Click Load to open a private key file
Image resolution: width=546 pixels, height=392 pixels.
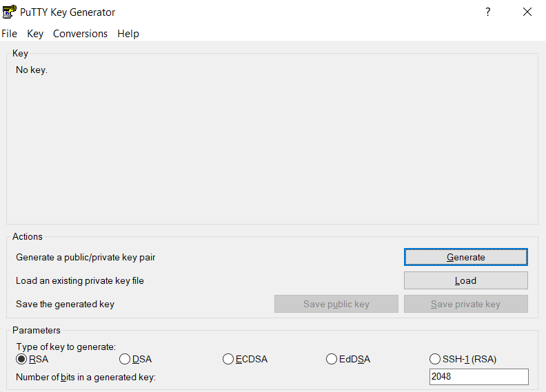[465, 280]
